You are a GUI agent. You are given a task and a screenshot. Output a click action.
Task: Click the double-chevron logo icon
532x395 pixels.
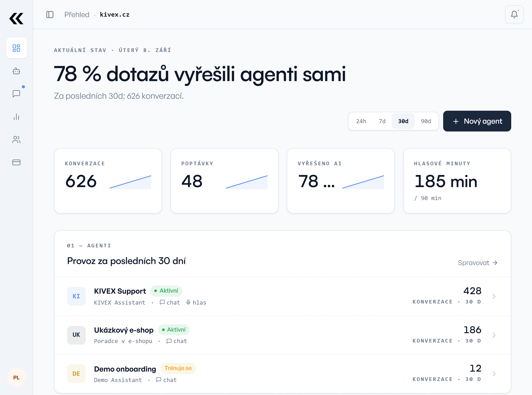click(x=16, y=19)
